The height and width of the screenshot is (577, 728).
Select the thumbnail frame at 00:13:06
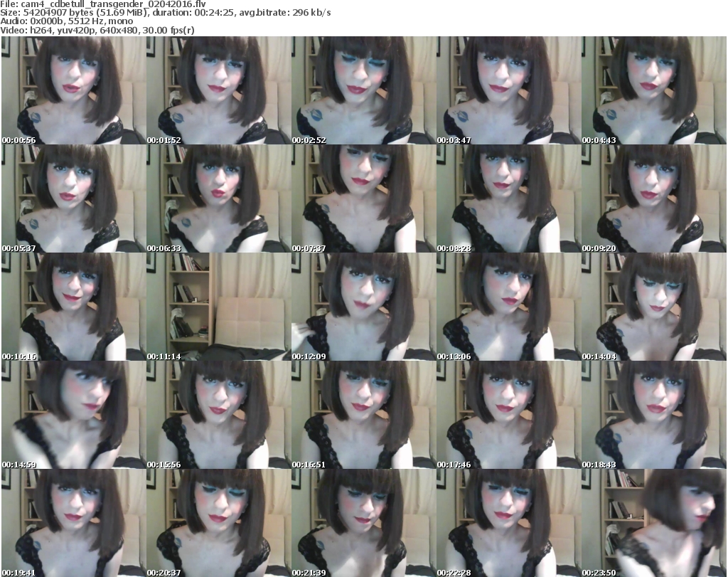point(509,307)
